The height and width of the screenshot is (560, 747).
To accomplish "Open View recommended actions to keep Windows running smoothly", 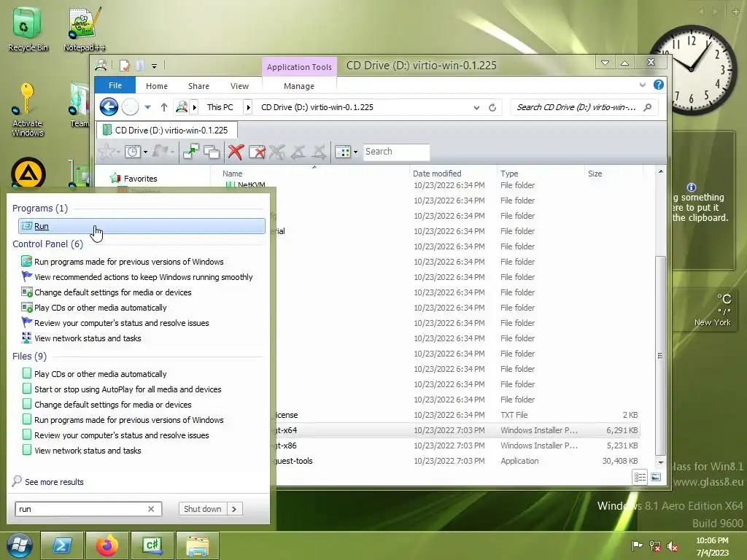I will click(144, 276).
